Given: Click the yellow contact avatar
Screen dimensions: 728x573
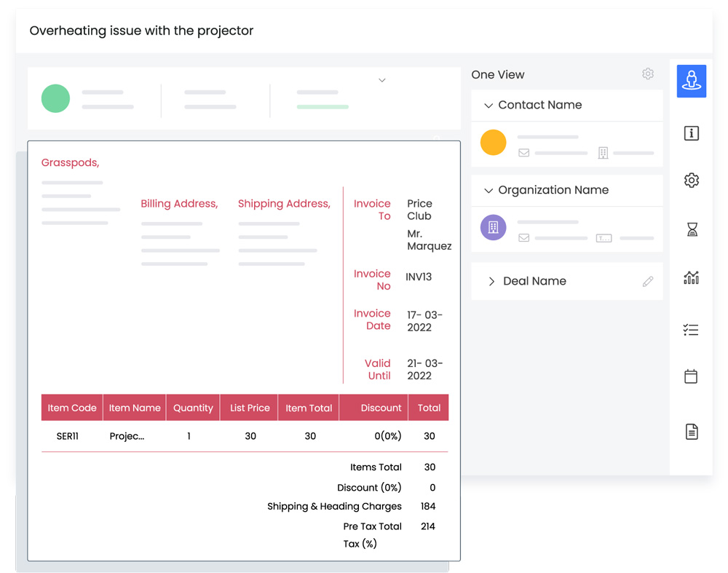Looking at the screenshot, I should [493, 143].
